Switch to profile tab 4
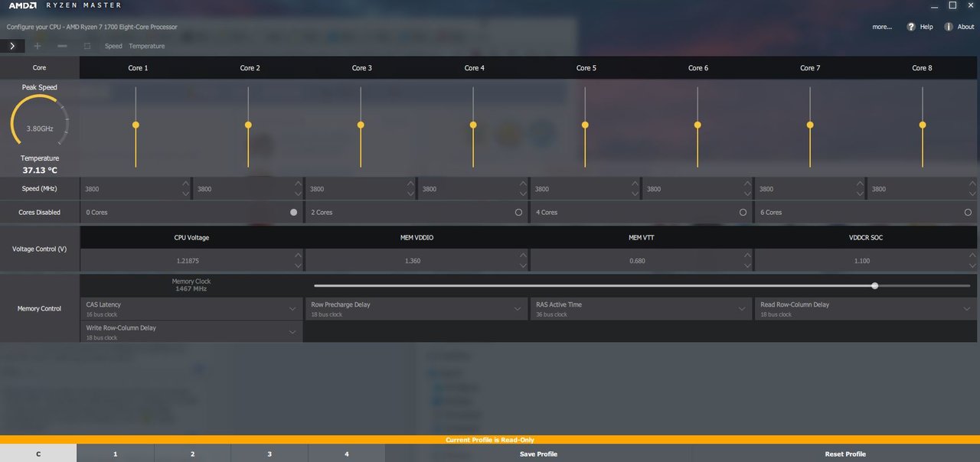This screenshot has height=462, width=980. tap(347, 454)
